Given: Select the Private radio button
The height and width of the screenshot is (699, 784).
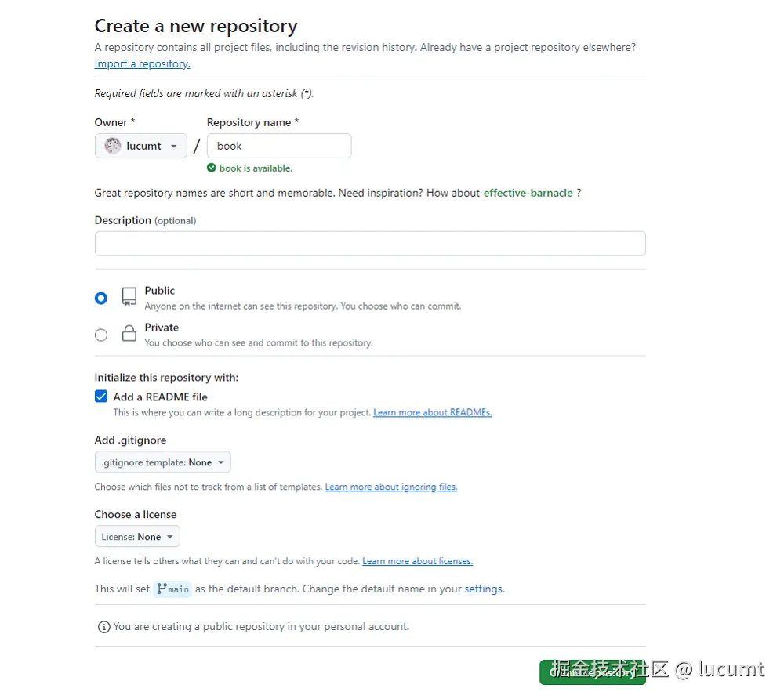Looking at the screenshot, I should tap(101, 335).
